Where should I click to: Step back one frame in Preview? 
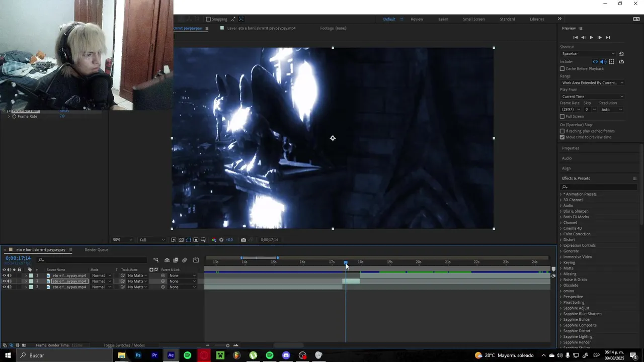point(583,37)
